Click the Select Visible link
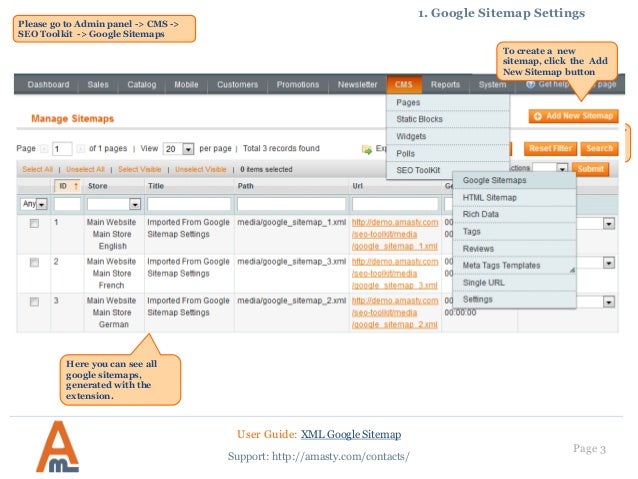The height and width of the screenshot is (479, 638). point(140,169)
